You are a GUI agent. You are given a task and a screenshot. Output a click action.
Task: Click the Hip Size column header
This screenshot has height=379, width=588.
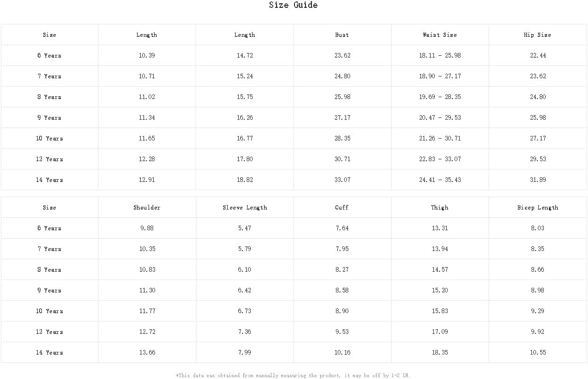pyautogui.click(x=537, y=35)
